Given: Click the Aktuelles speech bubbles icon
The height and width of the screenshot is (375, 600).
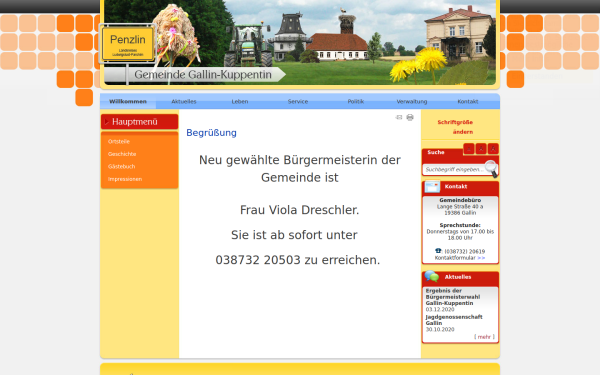Looking at the screenshot, I should point(432,276).
